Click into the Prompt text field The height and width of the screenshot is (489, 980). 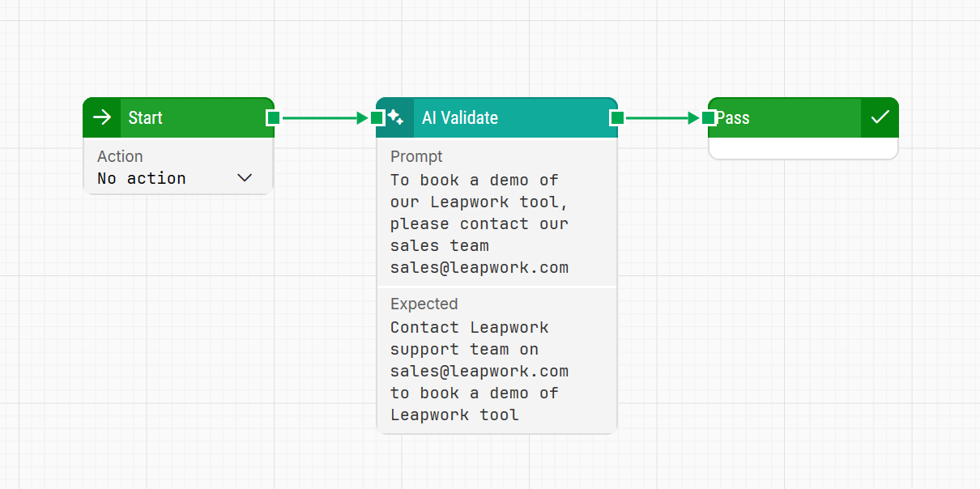pos(479,223)
